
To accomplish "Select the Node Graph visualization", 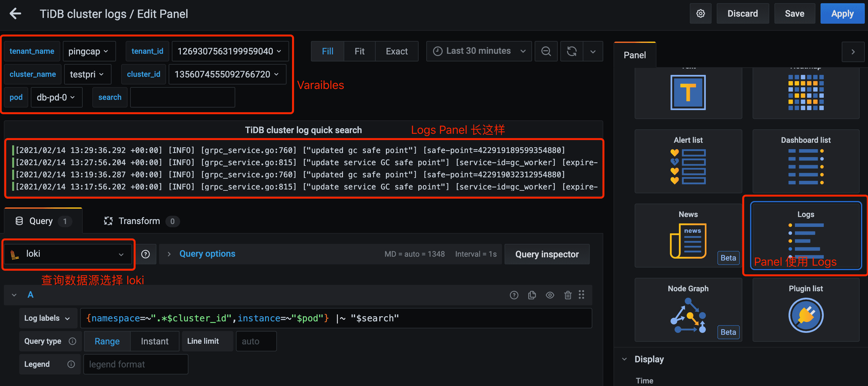I will tap(688, 310).
